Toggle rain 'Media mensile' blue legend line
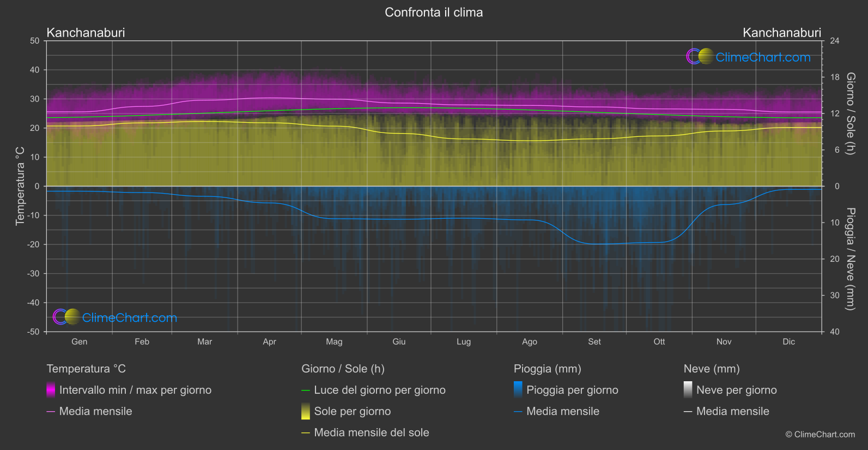The image size is (868, 450). click(x=518, y=411)
